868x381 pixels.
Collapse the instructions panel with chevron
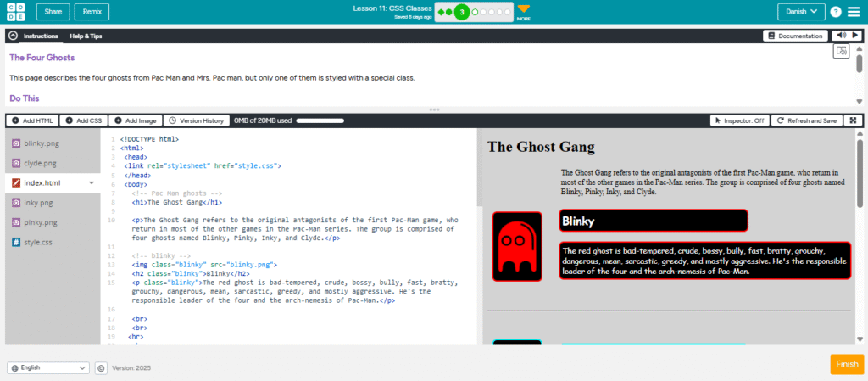click(13, 36)
